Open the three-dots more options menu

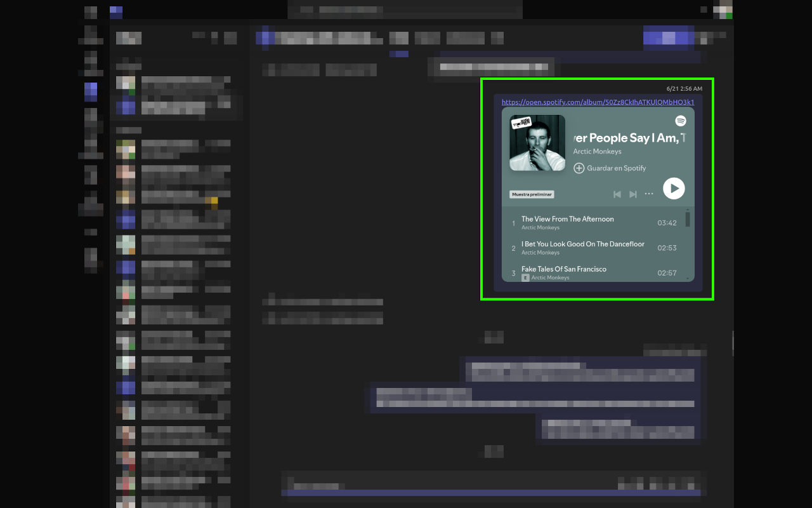click(x=649, y=194)
